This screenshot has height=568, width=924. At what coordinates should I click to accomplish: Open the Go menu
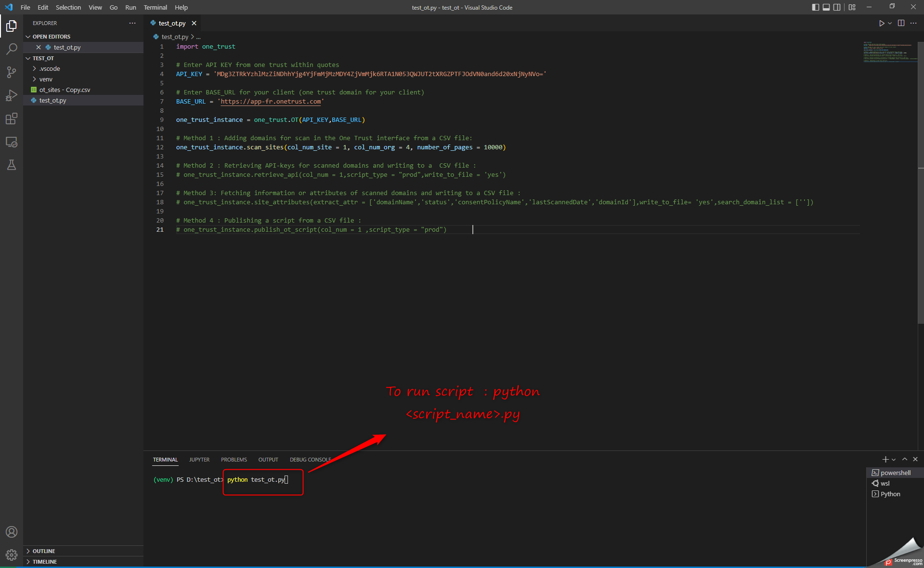[114, 7]
